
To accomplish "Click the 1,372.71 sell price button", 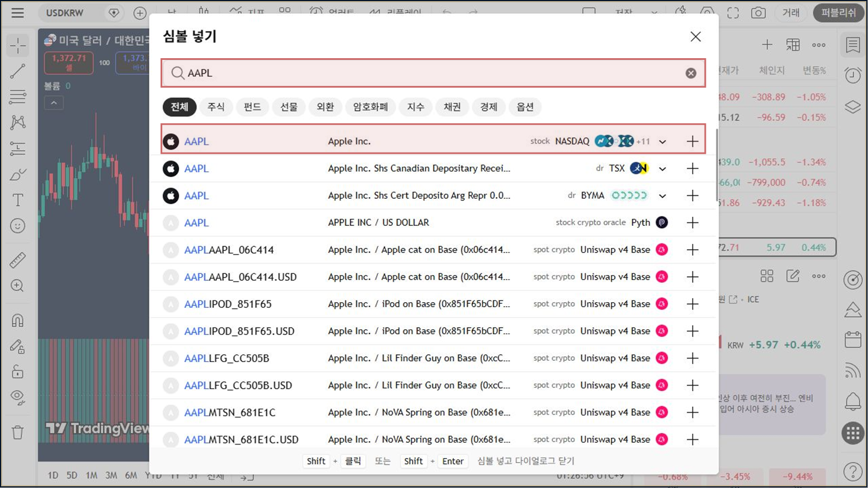I will pyautogui.click(x=69, y=63).
